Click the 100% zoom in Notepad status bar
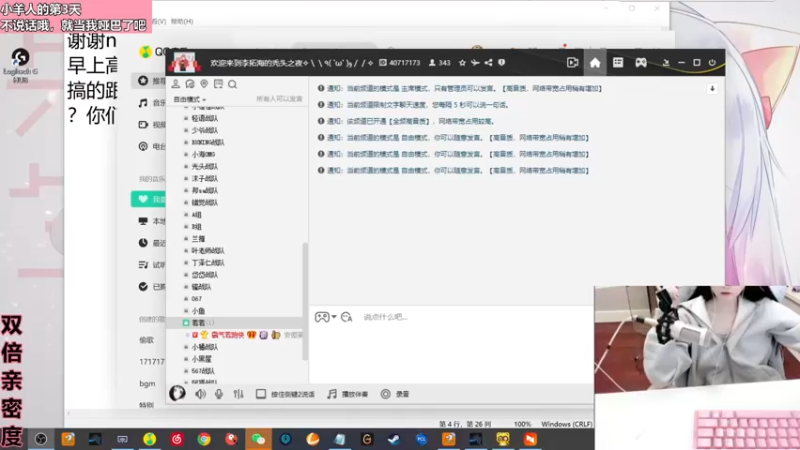Image resolution: width=800 pixels, height=450 pixels. click(522, 424)
